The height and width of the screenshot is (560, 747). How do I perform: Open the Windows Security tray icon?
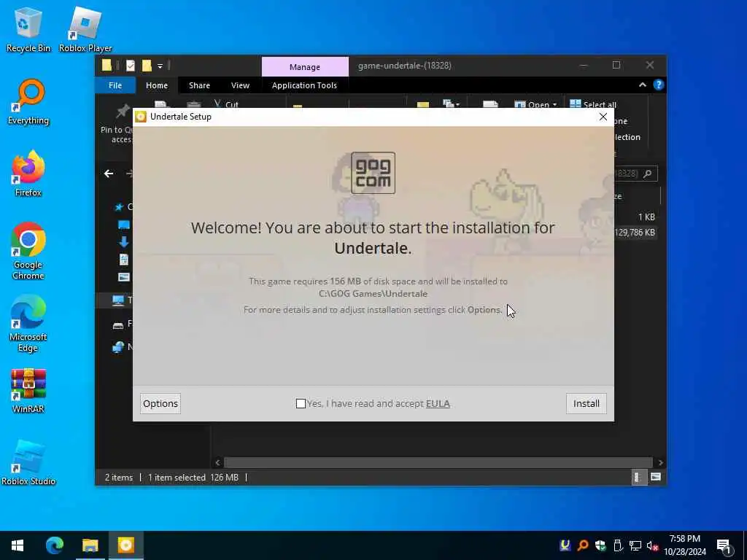coord(600,545)
